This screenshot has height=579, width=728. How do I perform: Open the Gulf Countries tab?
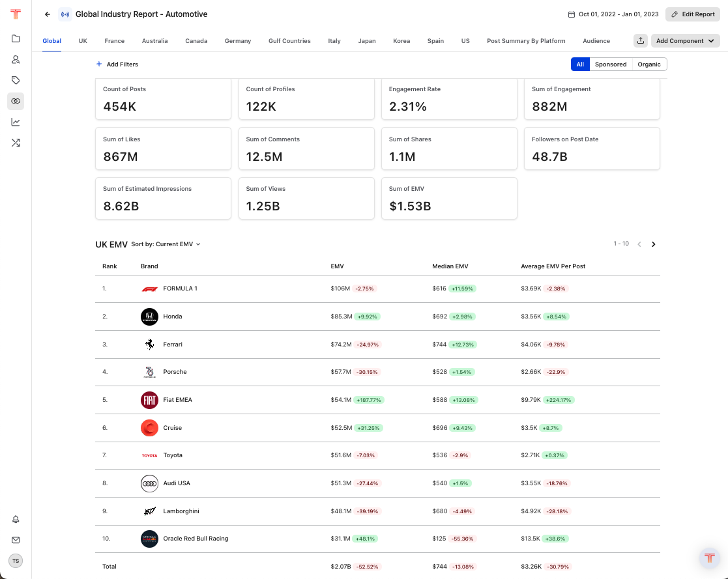click(x=289, y=41)
